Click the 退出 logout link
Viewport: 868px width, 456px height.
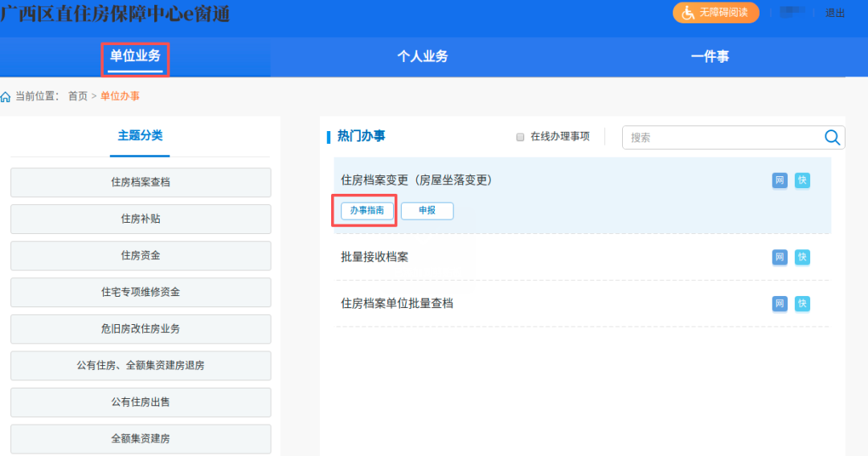(x=835, y=13)
